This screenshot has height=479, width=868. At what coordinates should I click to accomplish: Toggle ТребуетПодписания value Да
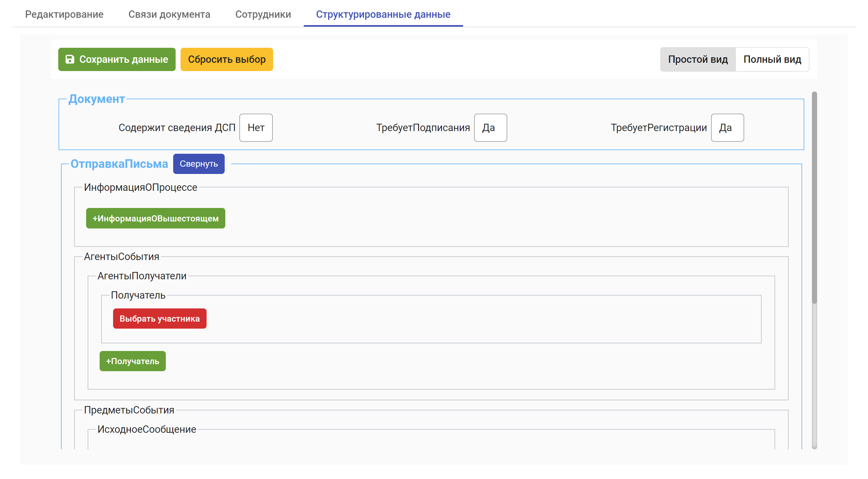click(490, 128)
